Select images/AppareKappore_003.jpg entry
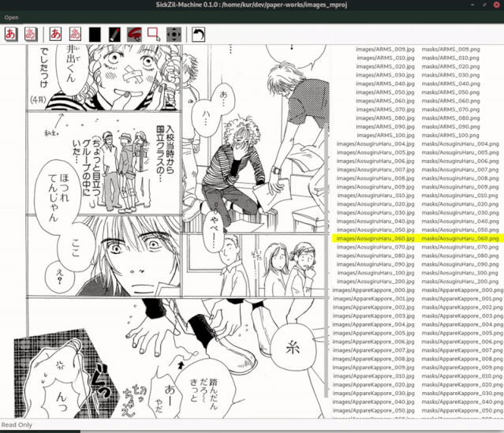The image size is (504, 433). coord(374,316)
